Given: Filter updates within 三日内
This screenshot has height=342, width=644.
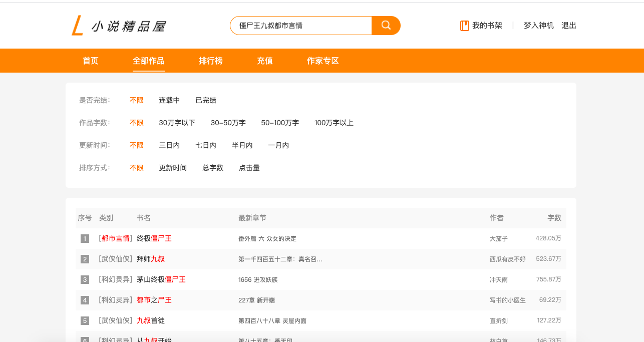Looking at the screenshot, I should [x=169, y=145].
